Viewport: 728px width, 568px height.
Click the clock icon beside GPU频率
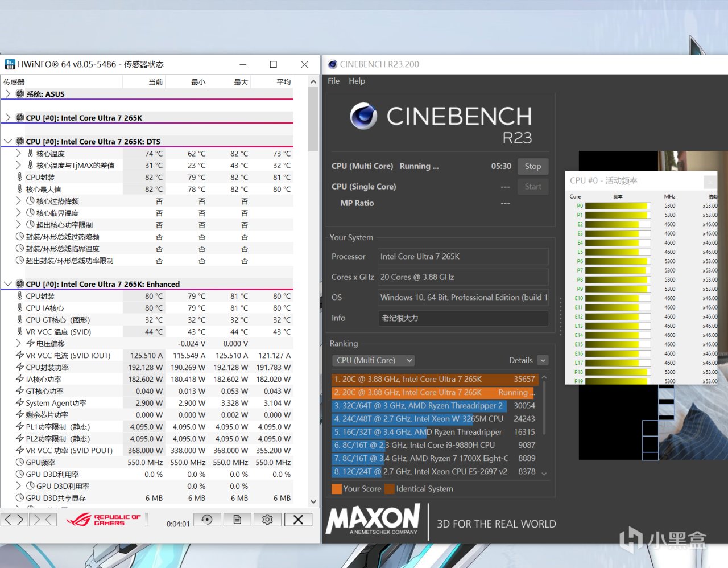point(20,462)
